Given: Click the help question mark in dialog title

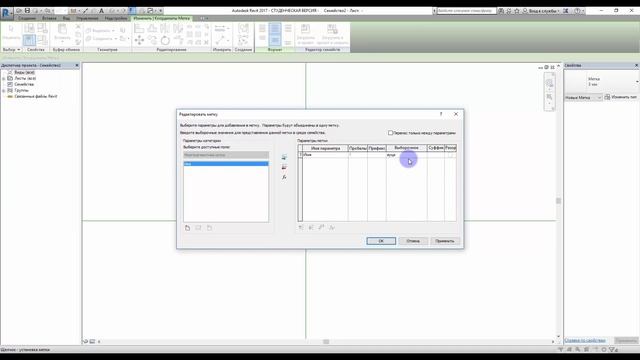Looking at the screenshot, I should tap(441, 114).
